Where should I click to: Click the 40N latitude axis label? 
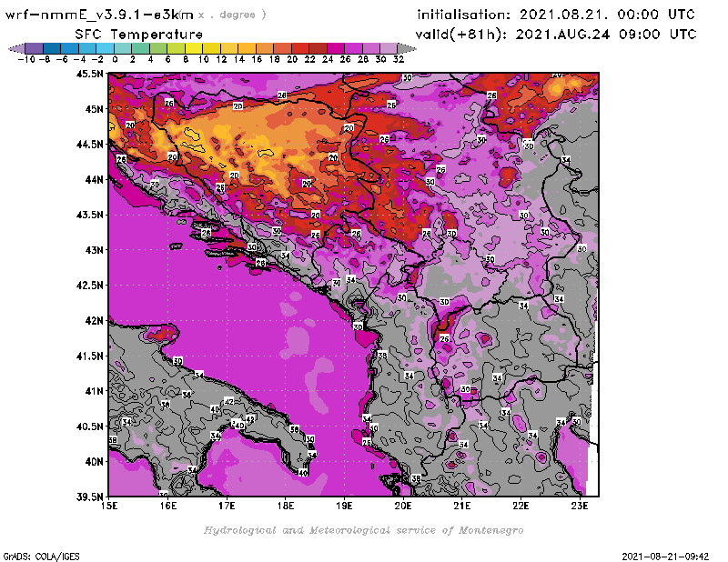[x=94, y=461]
